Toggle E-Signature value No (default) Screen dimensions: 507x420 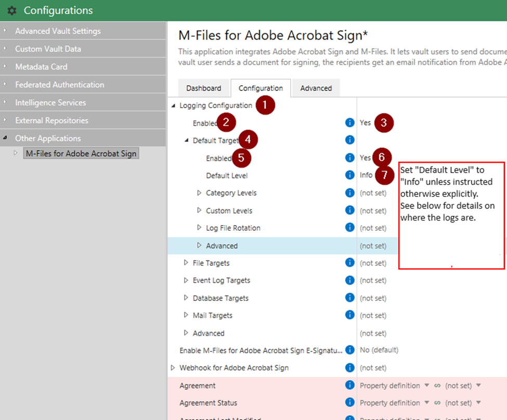pos(379,350)
